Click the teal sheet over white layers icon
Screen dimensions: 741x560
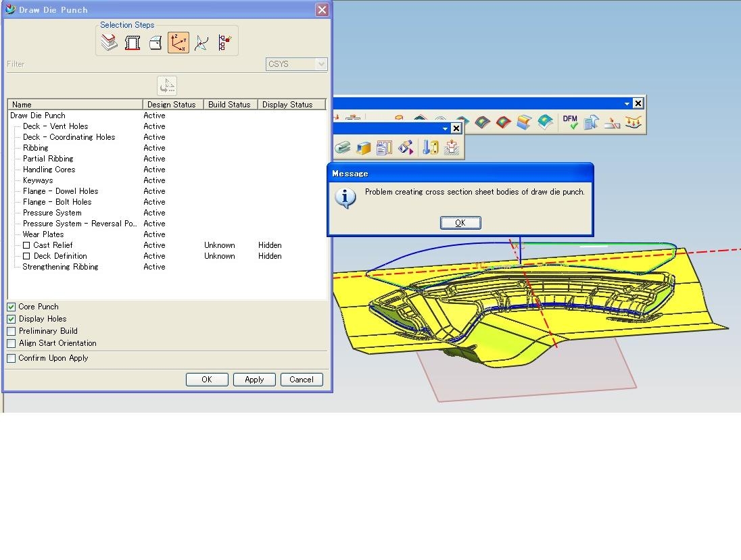545,122
